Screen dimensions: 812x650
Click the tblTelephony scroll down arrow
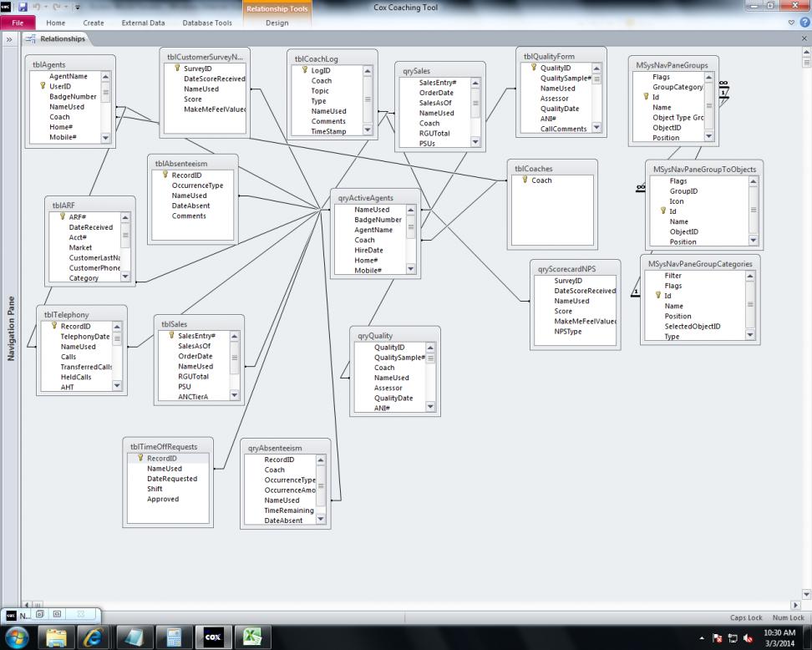pos(116,385)
